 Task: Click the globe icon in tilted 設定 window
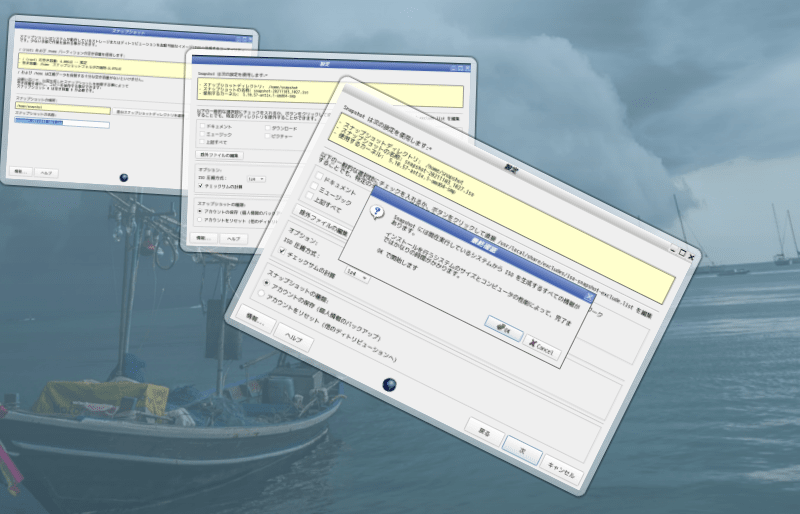tap(389, 384)
